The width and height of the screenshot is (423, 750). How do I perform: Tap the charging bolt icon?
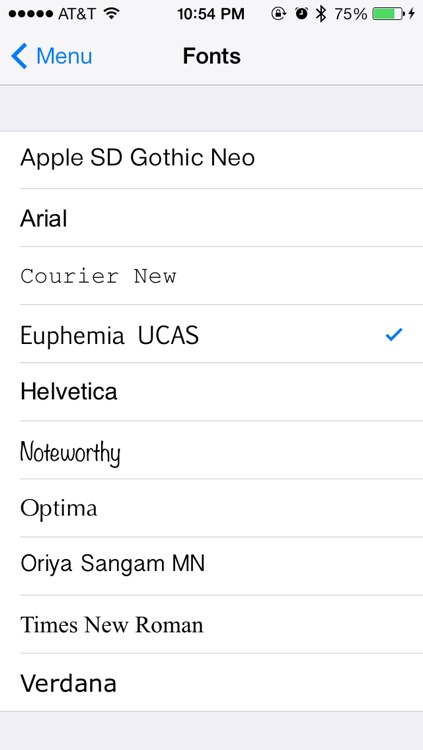(411, 14)
